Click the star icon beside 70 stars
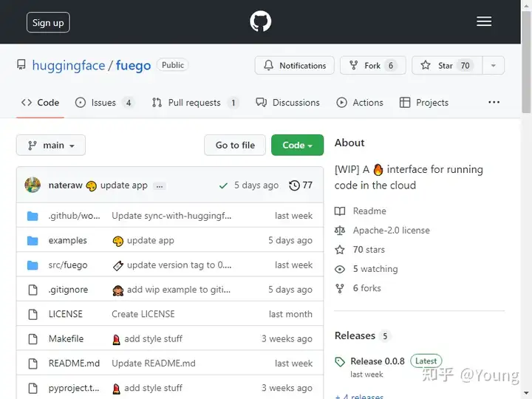Viewport: 532px width, 399px height. pos(340,250)
